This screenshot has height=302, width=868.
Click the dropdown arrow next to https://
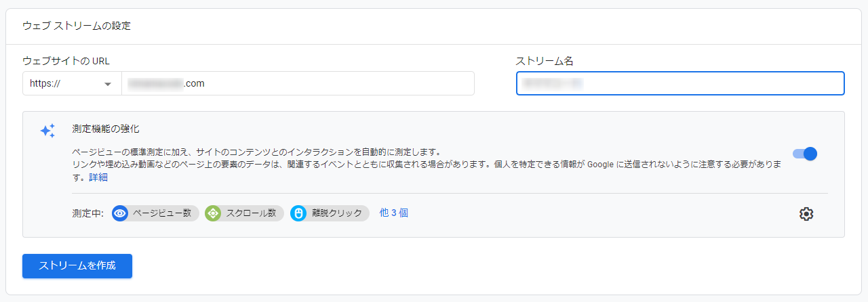108,84
